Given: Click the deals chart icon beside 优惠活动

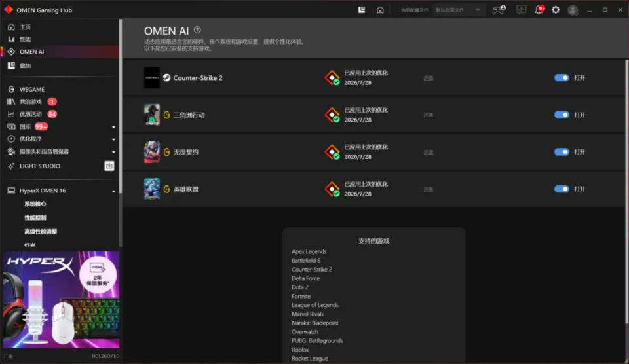Looking at the screenshot, I should 11,115.
